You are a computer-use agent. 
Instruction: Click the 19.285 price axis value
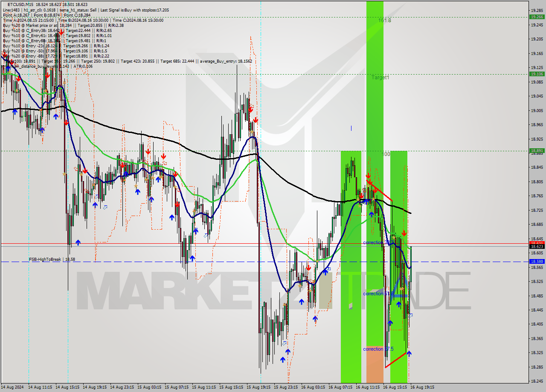pyautogui.click(x=537, y=11)
